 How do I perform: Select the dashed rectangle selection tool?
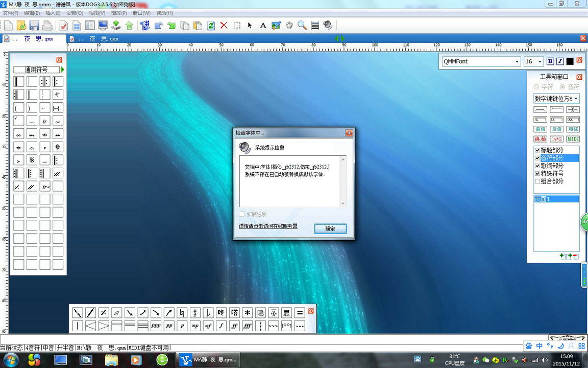[x=237, y=25]
